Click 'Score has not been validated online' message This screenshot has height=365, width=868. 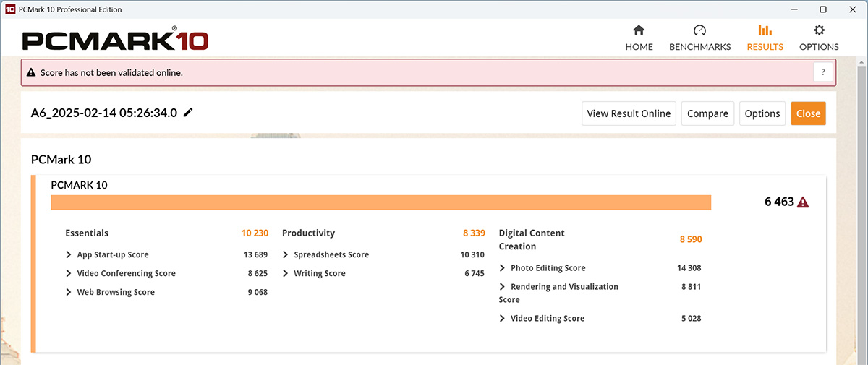pyautogui.click(x=112, y=73)
